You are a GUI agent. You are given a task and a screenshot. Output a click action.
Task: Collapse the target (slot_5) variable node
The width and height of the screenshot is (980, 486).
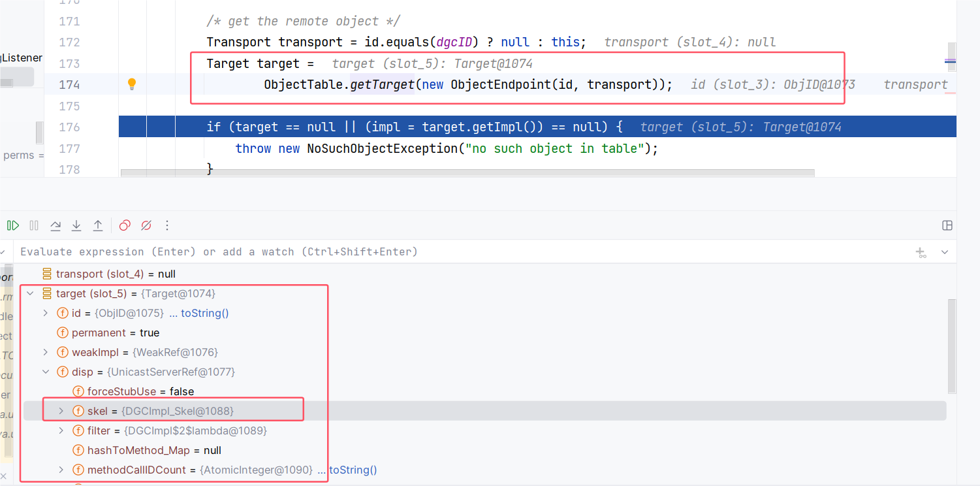(30, 294)
